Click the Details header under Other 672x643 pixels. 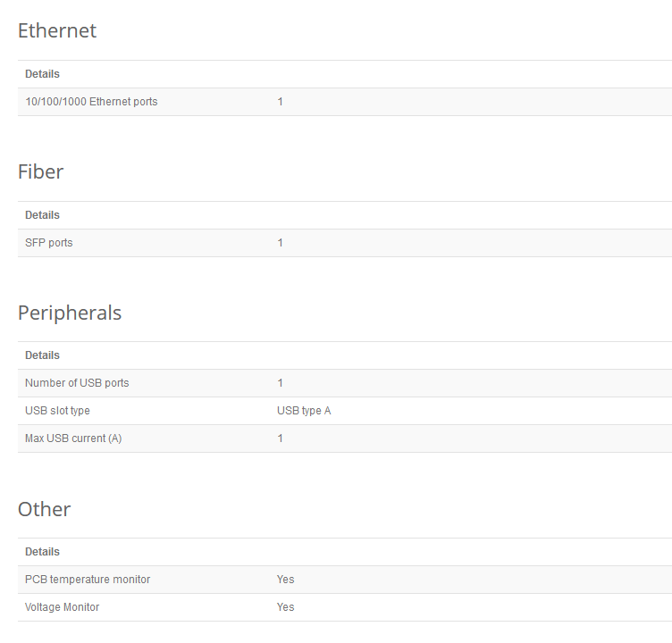tap(43, 552)
